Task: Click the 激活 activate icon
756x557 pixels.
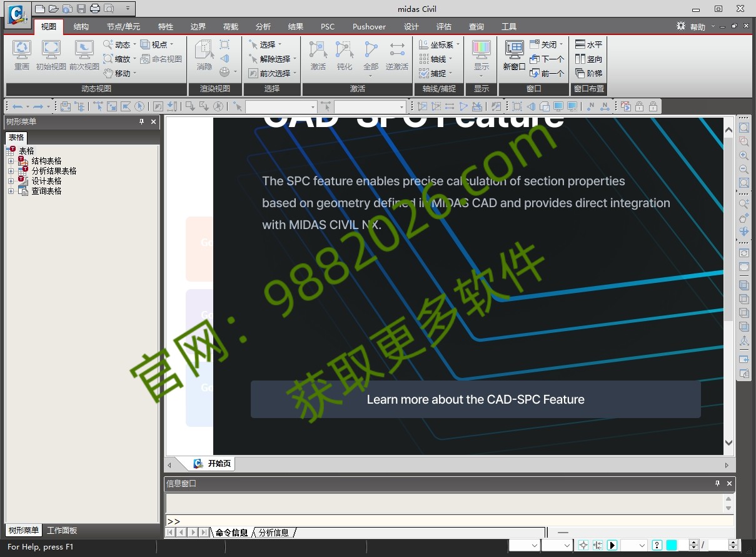Action: click(318, 49)
